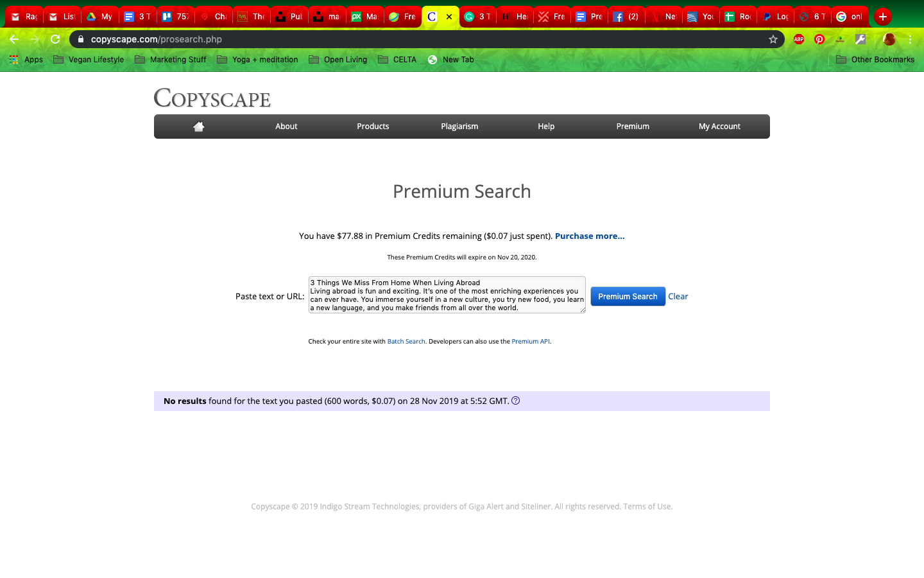The height and width of the screenshot is (578, 924).
Task: Open the Batch Search link
Action: click(x=406, y=342)
